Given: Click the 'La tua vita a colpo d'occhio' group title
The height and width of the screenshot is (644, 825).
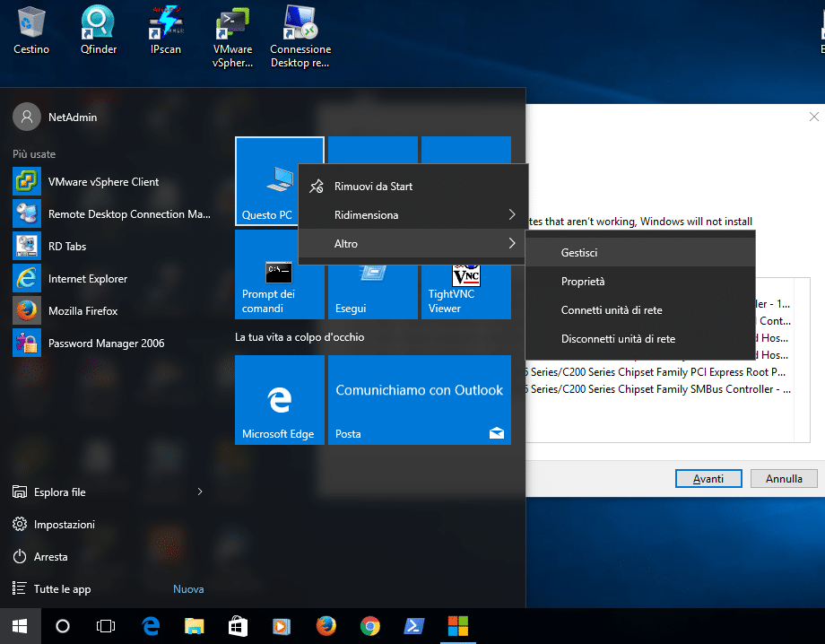Looking at the screenshot, I should coord(300,337).
